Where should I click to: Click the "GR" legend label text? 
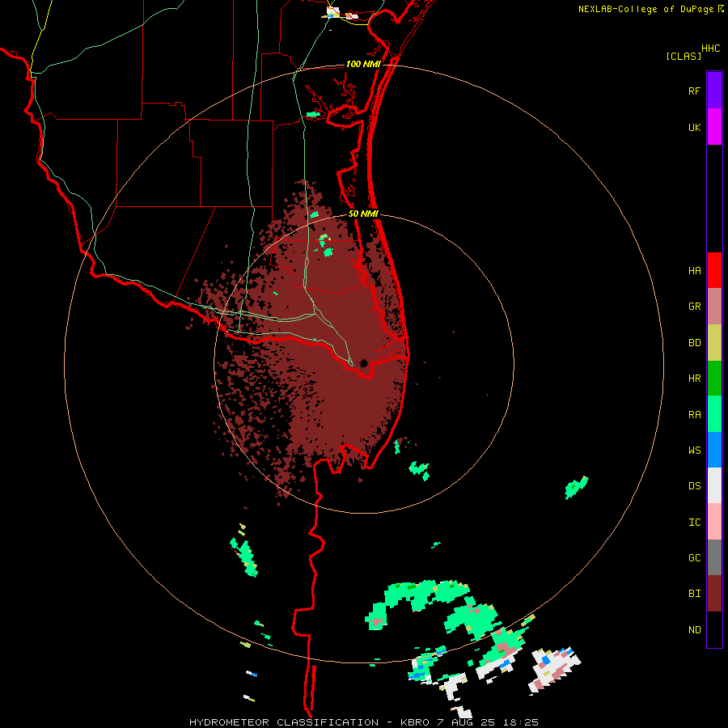click(x=694, y=307)
